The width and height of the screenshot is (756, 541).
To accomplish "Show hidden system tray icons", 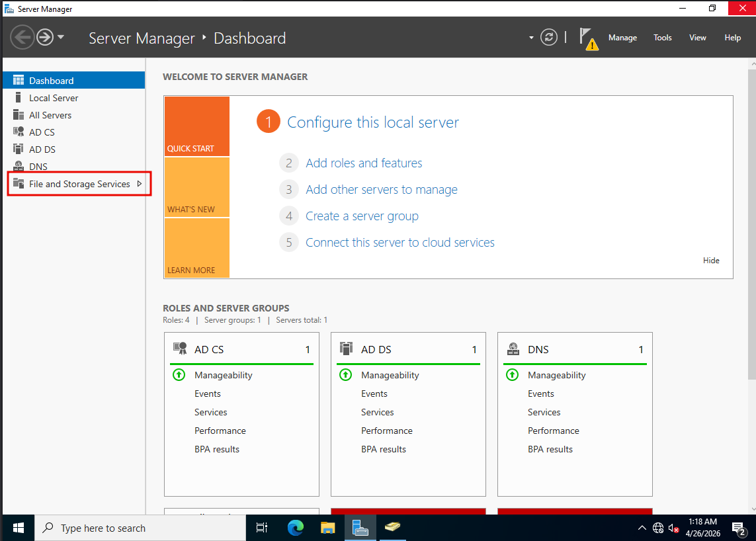I will click(642, 528).
